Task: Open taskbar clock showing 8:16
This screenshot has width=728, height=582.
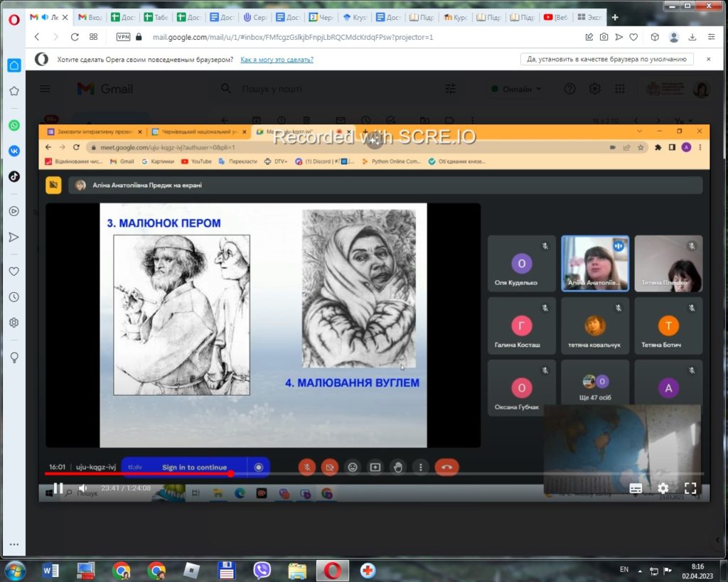Action: point(697,571)
